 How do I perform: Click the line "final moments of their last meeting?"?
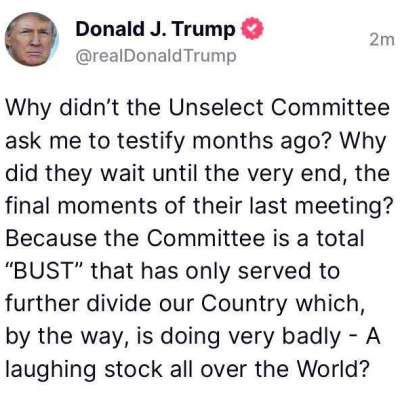198,206
